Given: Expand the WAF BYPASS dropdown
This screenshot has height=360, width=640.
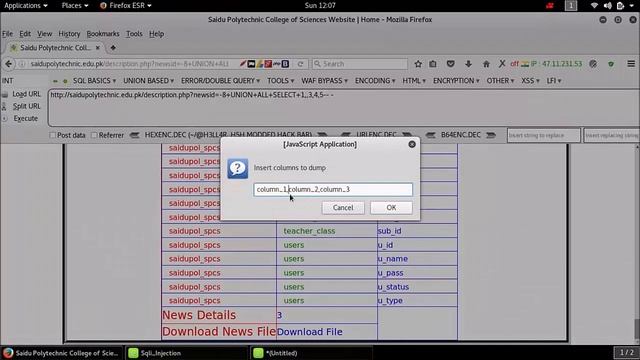Looking at the screenshot, I should 324,81.
